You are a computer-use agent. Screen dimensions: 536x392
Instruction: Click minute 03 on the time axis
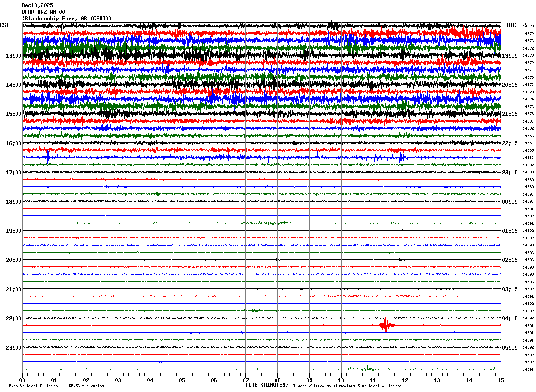pos(118,380)
